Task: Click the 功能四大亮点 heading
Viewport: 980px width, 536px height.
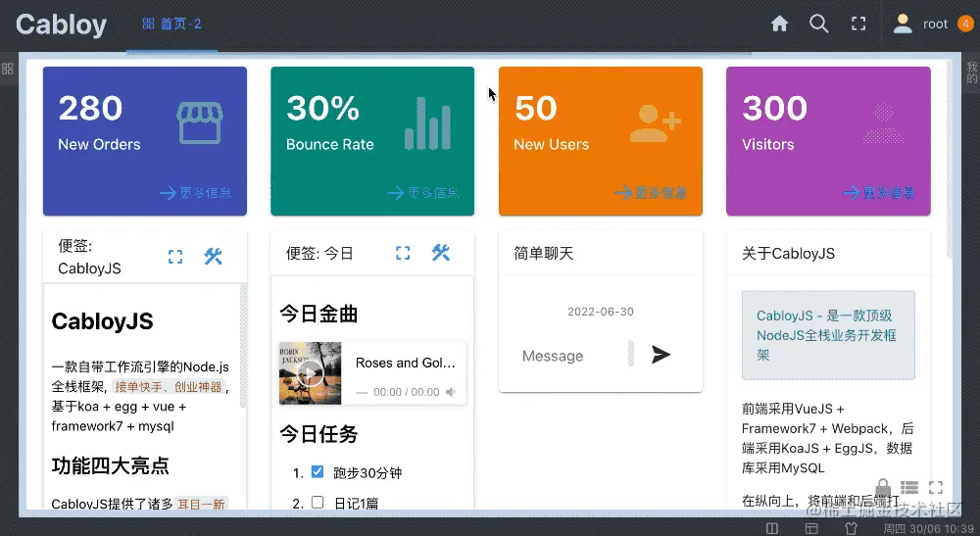Action: (x=110, y=465)
